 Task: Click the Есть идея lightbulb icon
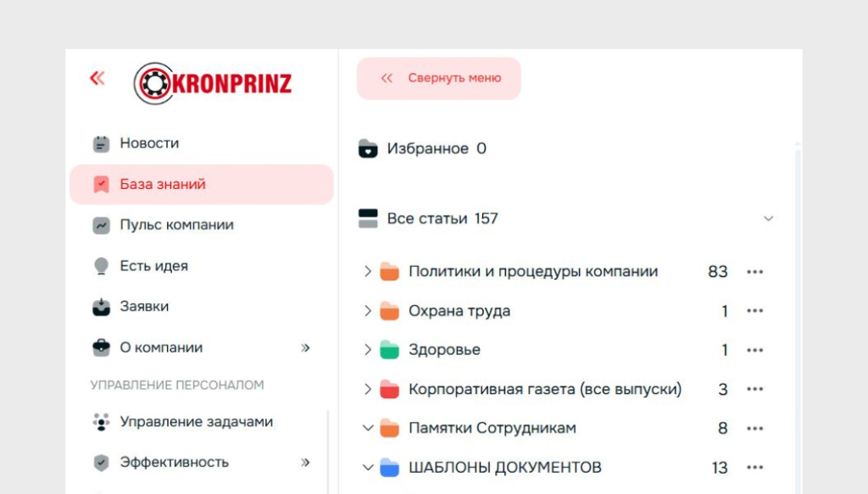tap(101, 266)
